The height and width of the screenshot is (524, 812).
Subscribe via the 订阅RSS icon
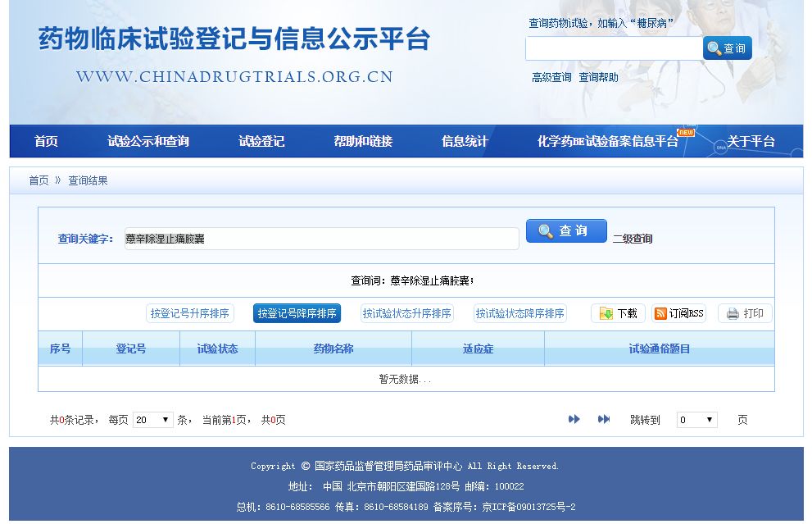coord(678,313)
